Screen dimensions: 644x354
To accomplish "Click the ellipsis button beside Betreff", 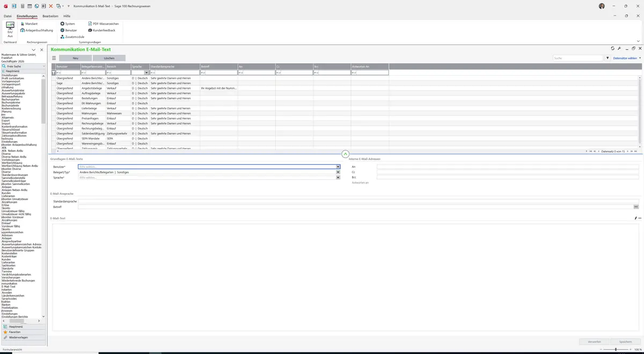I will coord(636,206).
